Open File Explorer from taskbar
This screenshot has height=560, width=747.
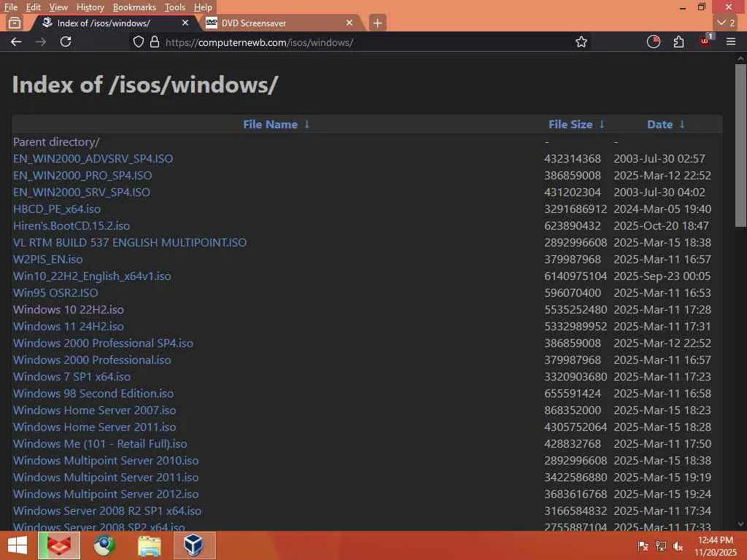click(149, 545)
